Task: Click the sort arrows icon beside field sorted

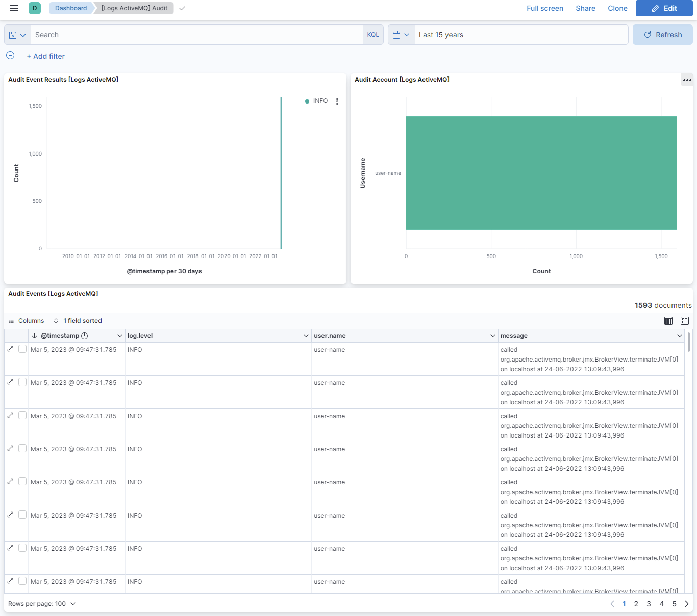Action: click(x=56, y=321)
